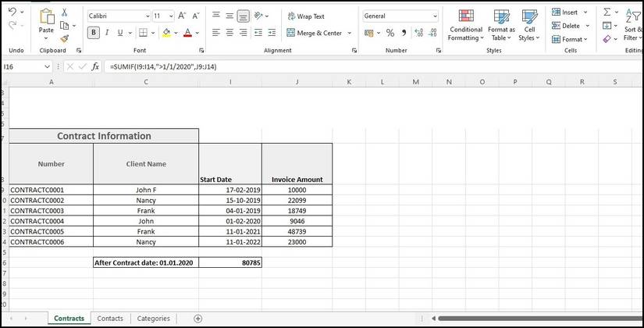This screenshot has height=328, width=644.
Task: Click inside the SUMIF formula bar
Action: (373, 66)
